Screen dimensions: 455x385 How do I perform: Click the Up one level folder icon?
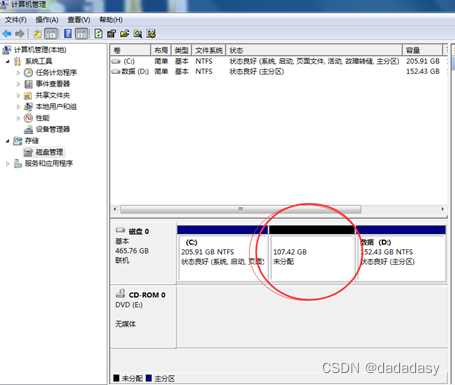(37, 34)
